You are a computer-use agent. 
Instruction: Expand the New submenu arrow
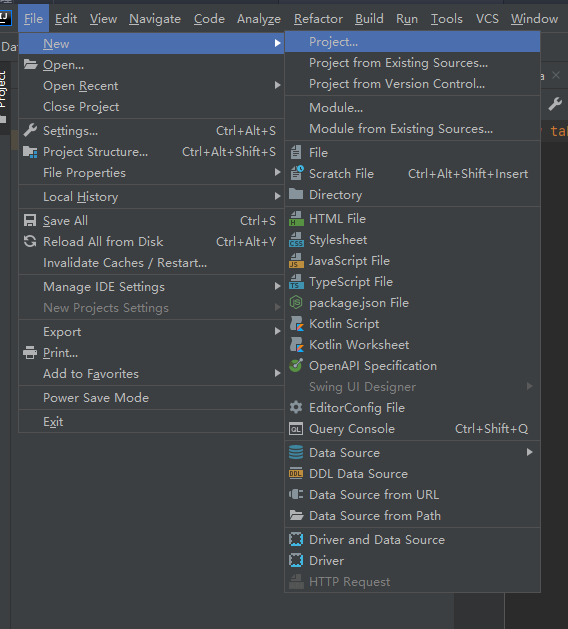coord(277,43)
